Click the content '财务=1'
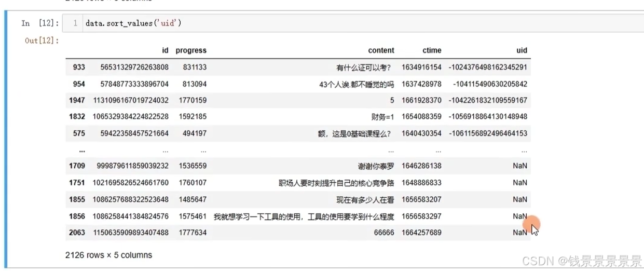Viewport: 644px width, 271px height. click(382, 117)
